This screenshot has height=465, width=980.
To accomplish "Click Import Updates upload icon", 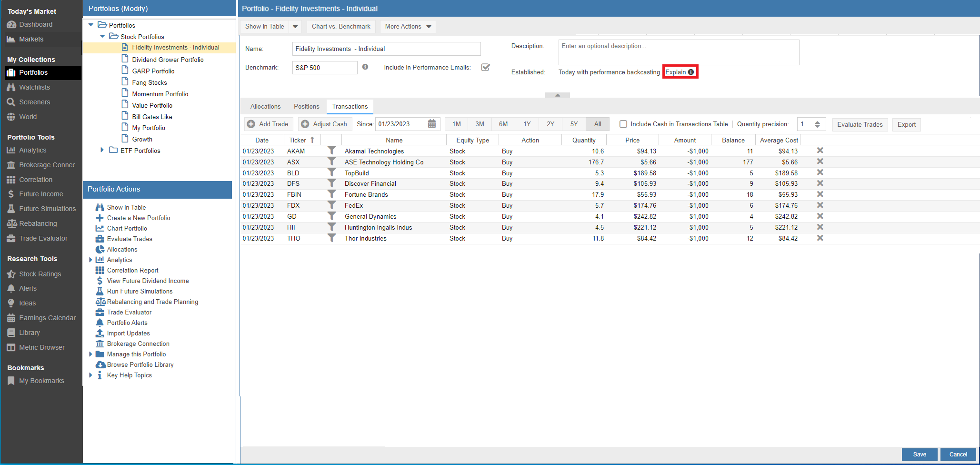I will pos(100,333).
